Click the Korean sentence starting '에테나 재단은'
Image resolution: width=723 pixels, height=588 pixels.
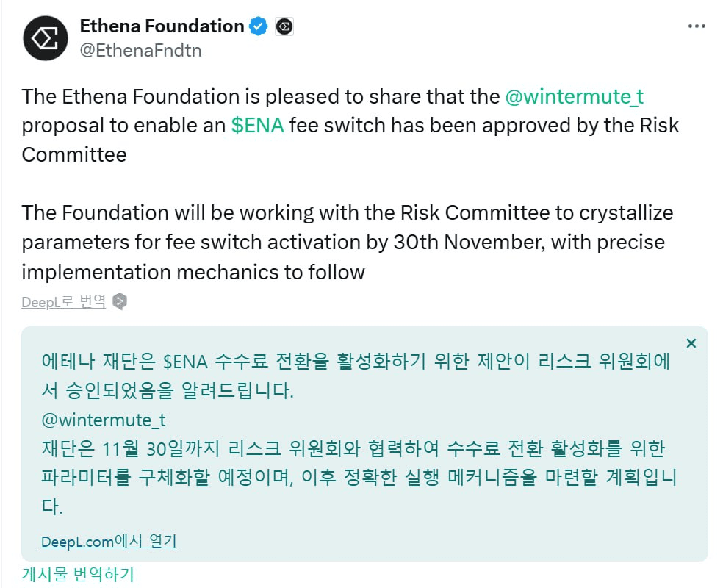(x=356, y=376)
